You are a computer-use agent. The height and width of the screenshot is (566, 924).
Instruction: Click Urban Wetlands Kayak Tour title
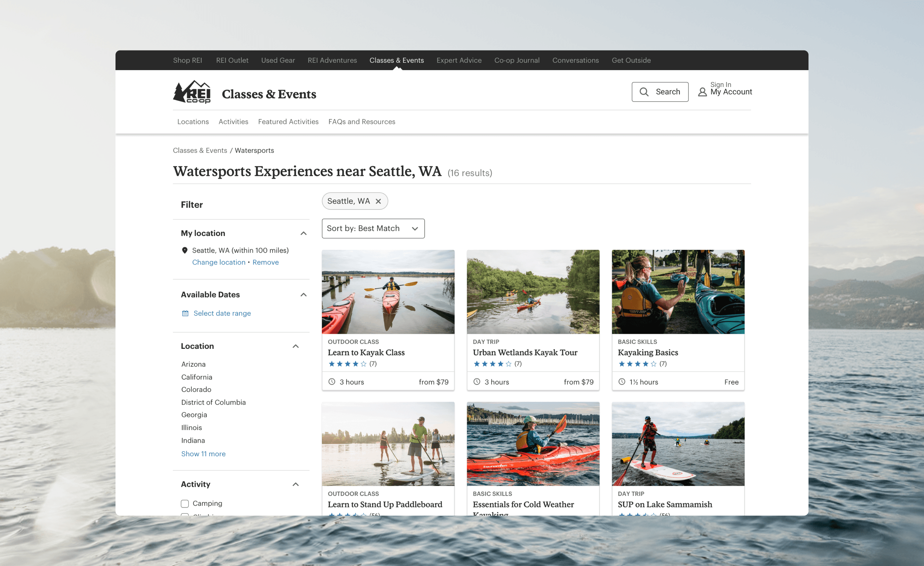tap(525, 352)
